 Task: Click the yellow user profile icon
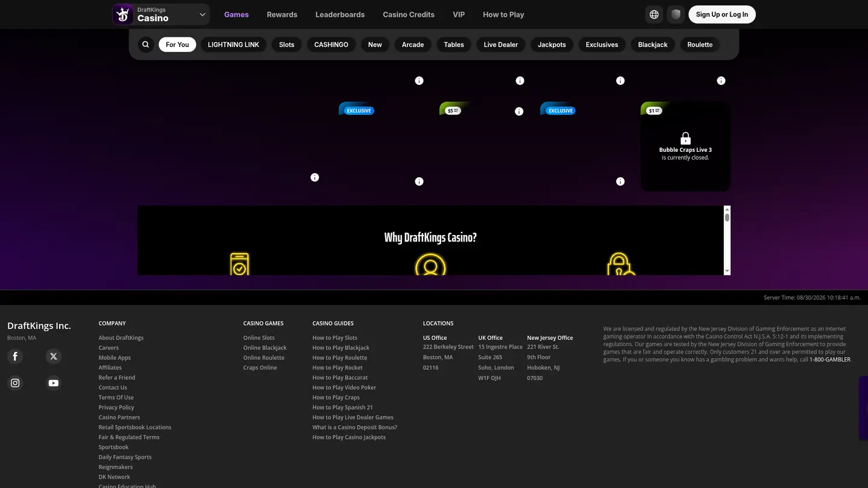pos(430,264)
